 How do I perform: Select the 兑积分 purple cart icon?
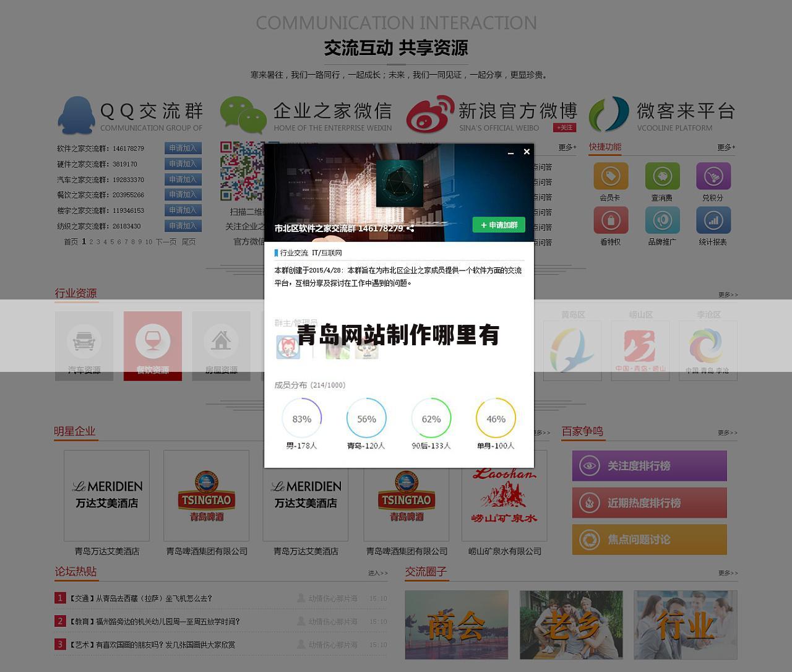point(714,176)
